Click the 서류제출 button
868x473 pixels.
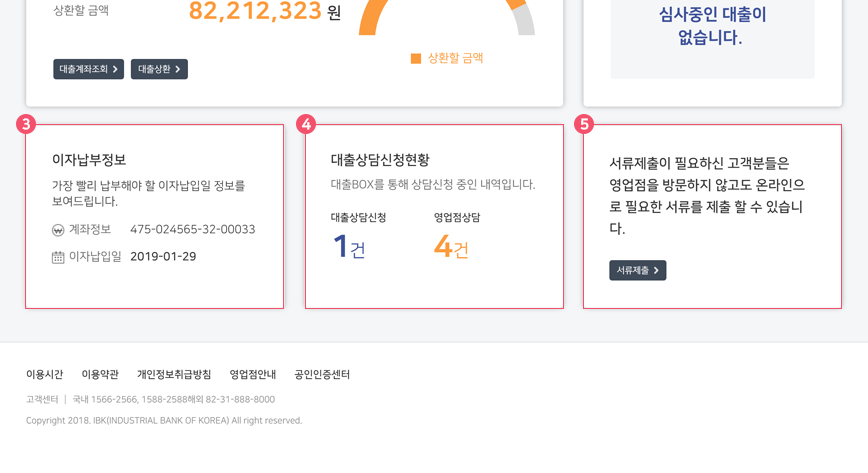(x=638, y=270)
